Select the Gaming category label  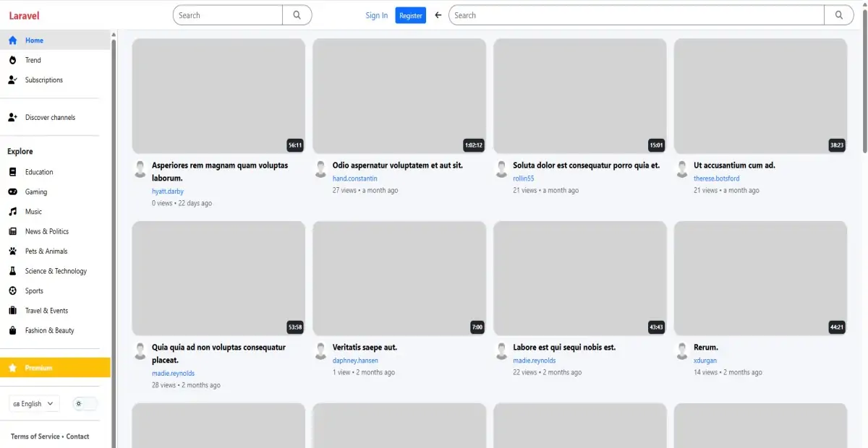point(36,192)
